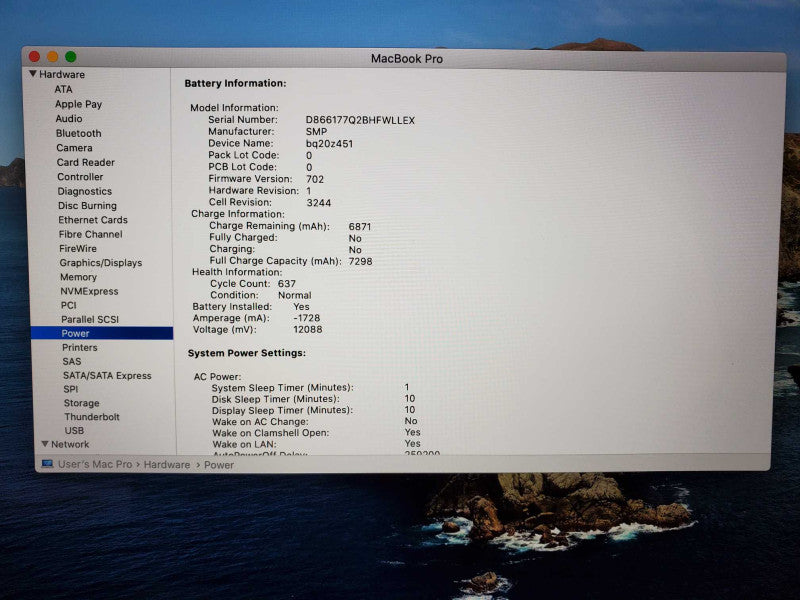Select Card Reader in the sidebar
800x600 pixels.
pos(86,162)
